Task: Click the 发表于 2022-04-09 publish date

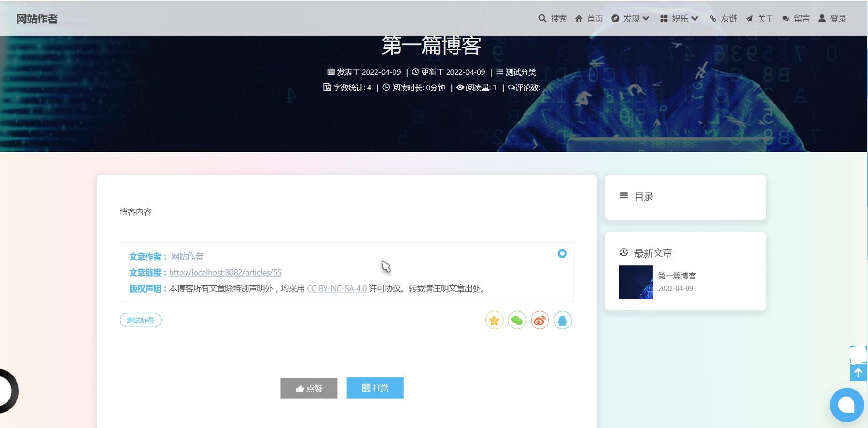Action: tap(364, 72)
